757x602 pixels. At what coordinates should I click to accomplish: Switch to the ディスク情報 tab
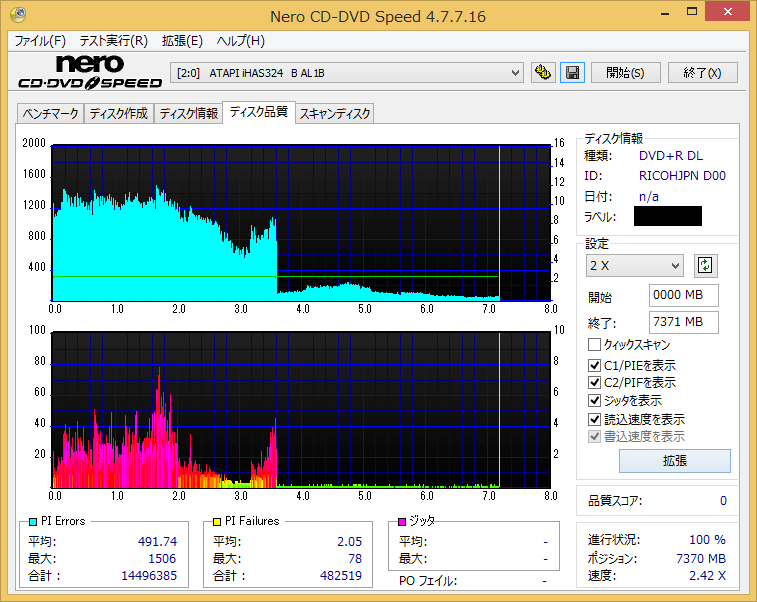[189, 114]
